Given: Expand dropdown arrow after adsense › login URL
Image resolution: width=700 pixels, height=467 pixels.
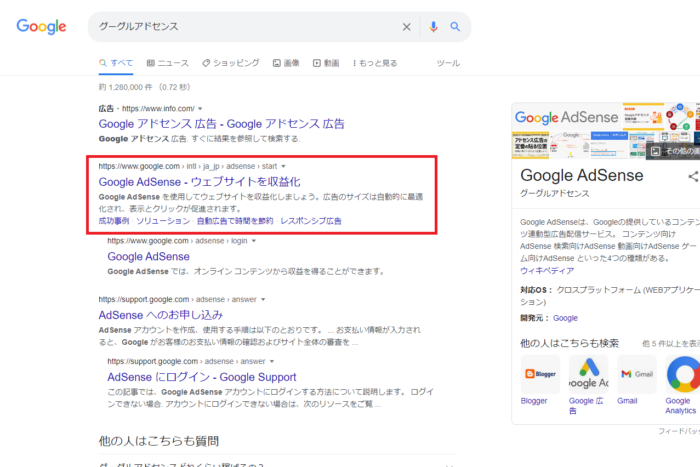Looking at the screenshot, I should tap(254, 241).
